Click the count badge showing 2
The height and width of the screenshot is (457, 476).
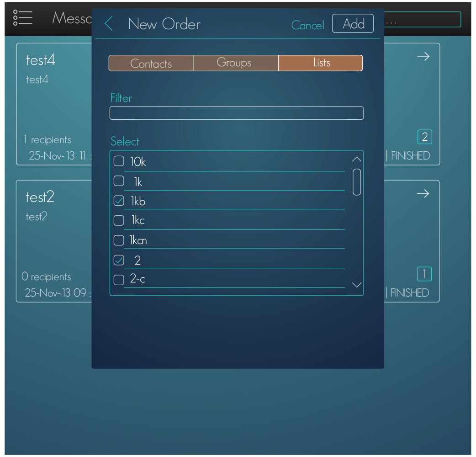tap(424, 137)
